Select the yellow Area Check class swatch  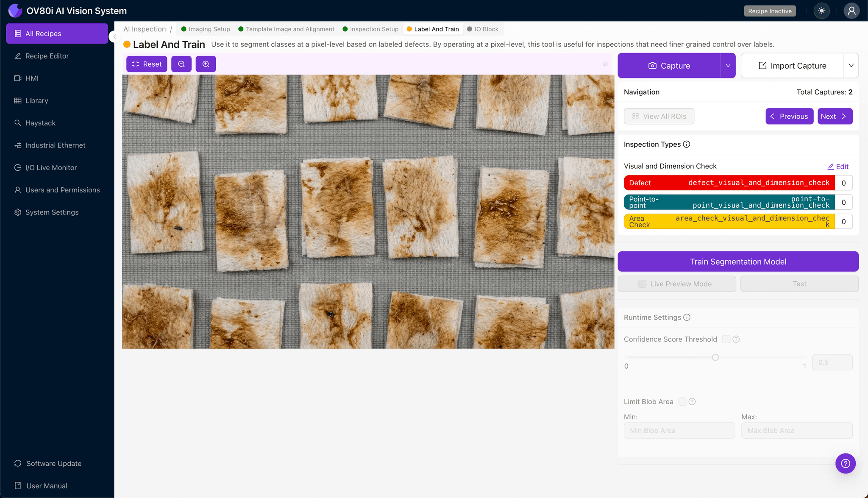(x=729, y=221)
